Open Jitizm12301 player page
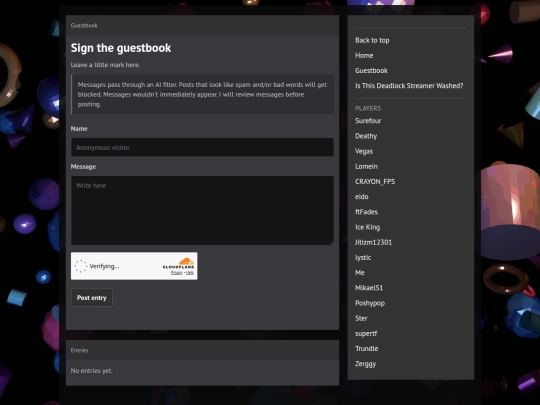Viewport: 540px width, 405px height. [x=373, y=242]
